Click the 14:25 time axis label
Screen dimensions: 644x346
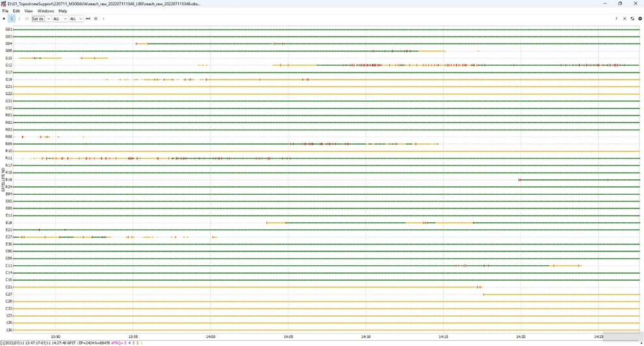[598, 337]
